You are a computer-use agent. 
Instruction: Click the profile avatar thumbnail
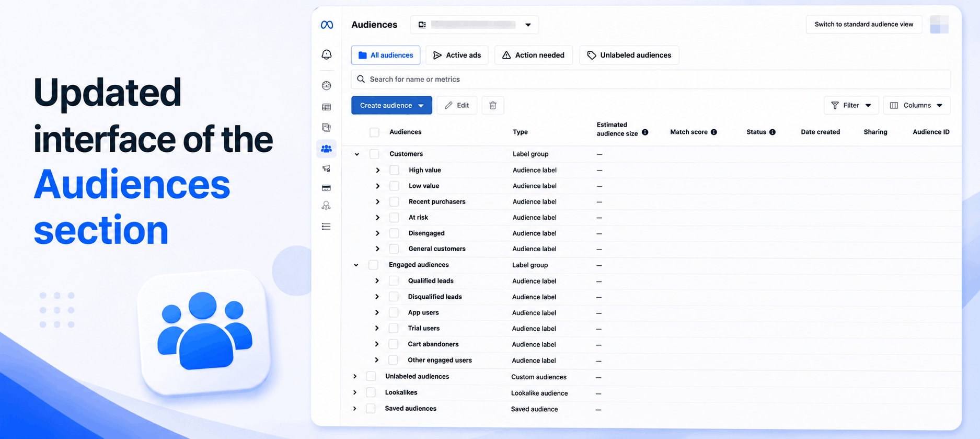[x=939, y=25]
